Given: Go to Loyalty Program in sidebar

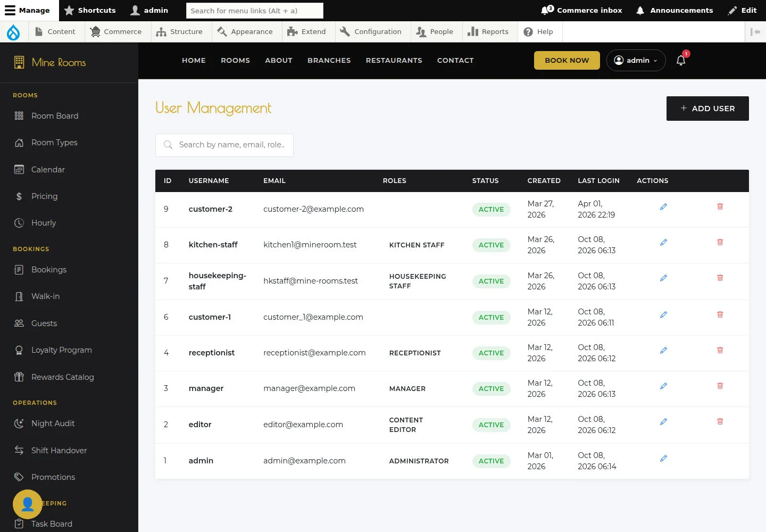Looking at the screenshot, I should 69,350.
